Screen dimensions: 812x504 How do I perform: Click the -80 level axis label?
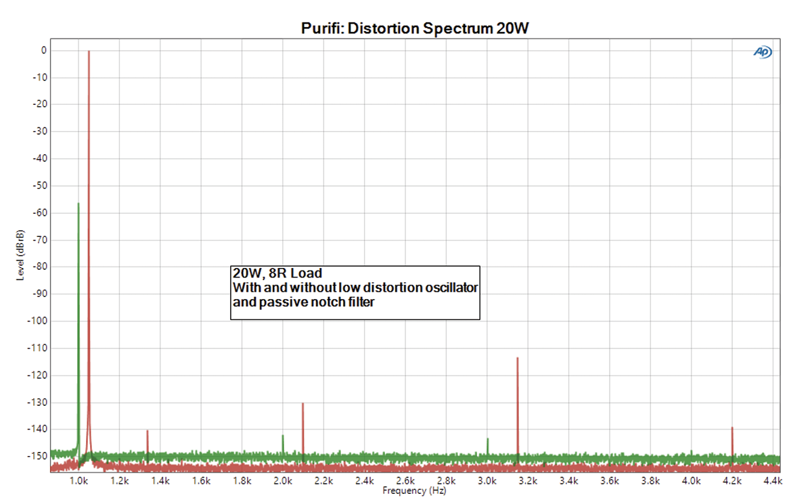pos(39,267)
